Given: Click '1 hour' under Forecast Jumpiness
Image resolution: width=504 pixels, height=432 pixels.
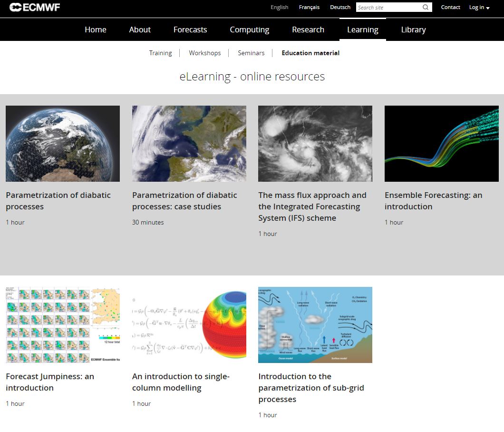Looking at the screenshot, I should coord(15,404).
